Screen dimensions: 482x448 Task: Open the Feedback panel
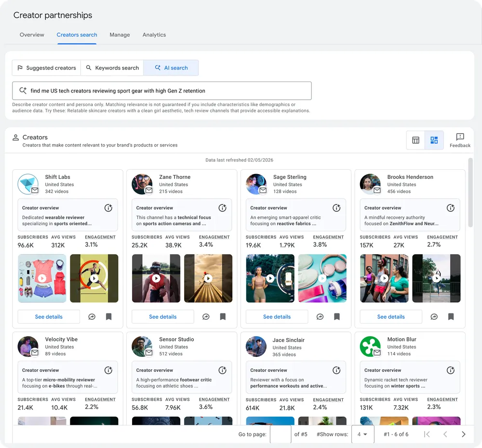(x=459, y=140)
